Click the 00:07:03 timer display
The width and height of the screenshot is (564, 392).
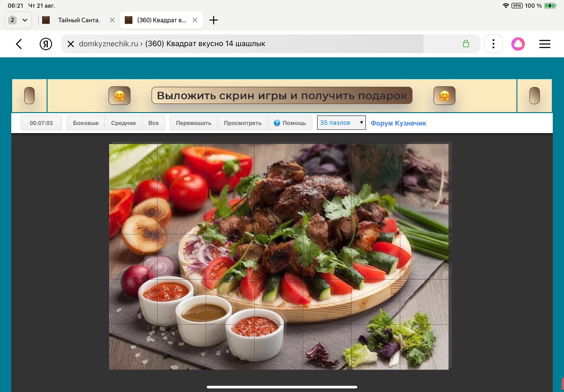tap(41, 123)
